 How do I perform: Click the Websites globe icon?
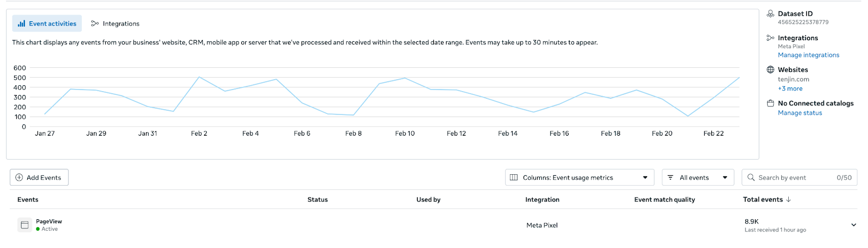coord(770,69)
